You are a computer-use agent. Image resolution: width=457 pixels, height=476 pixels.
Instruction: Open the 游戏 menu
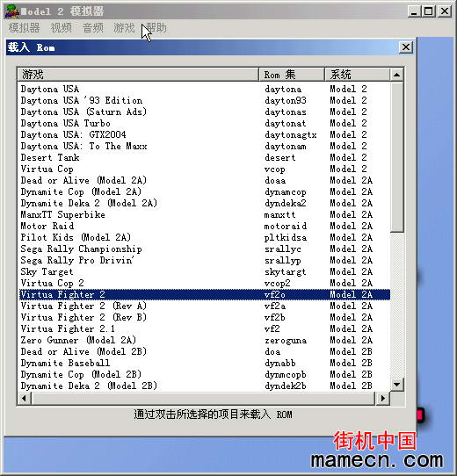pyautogui.click(x=124, y=28)
